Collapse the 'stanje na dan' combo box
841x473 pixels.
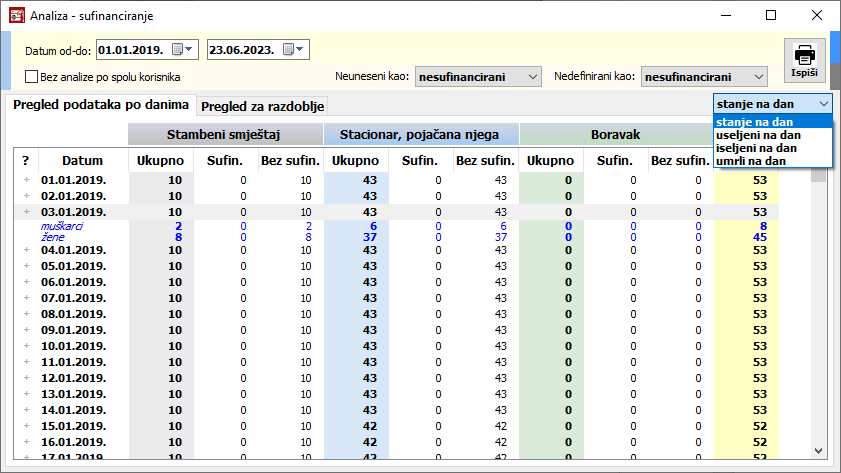(823, 104)
